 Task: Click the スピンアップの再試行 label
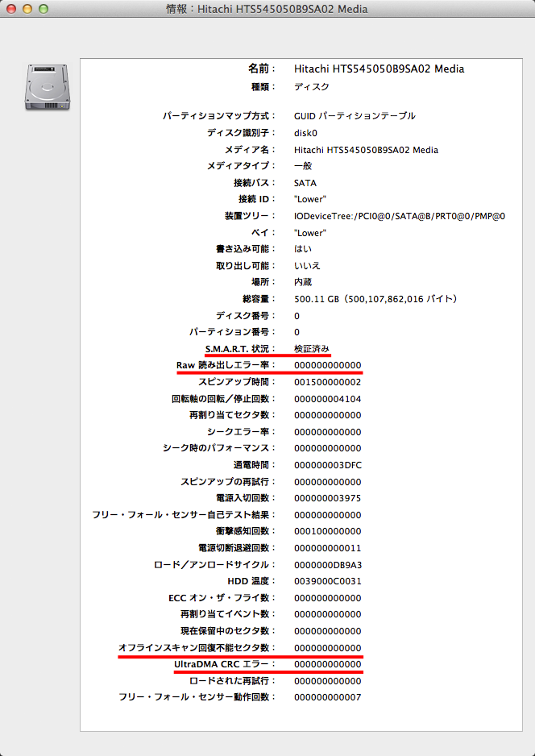(228, 482)
